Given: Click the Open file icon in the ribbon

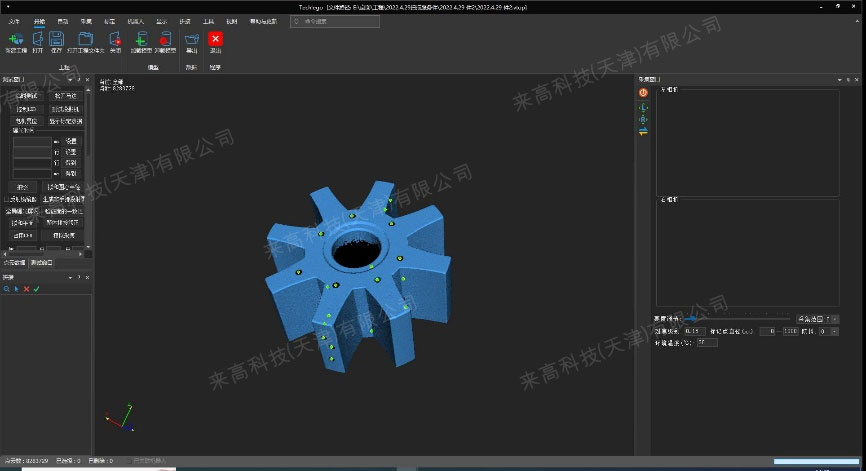Looking at the screenshot, I should pos(37,40).
